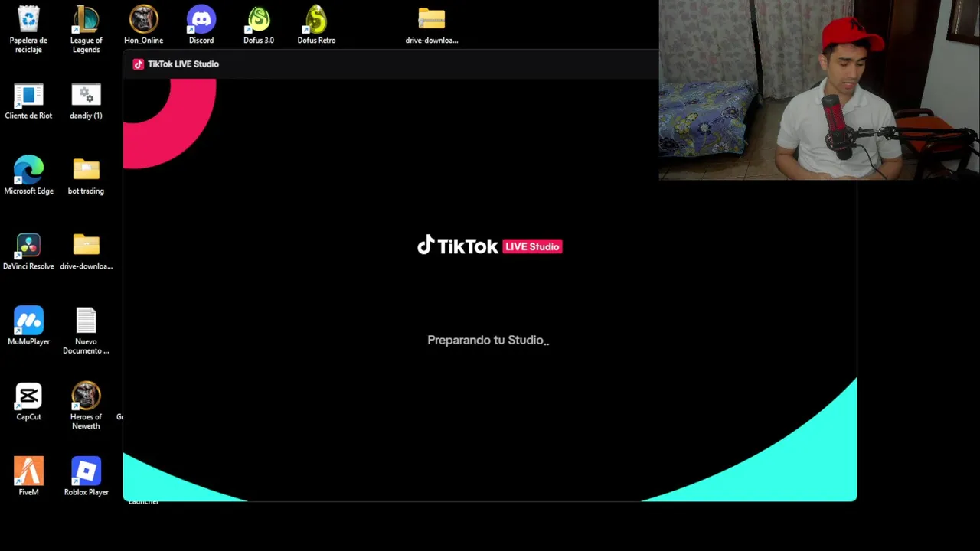
Task: Launch Dofus 3.0 shortcut
Action: click(x=259, y=24)
